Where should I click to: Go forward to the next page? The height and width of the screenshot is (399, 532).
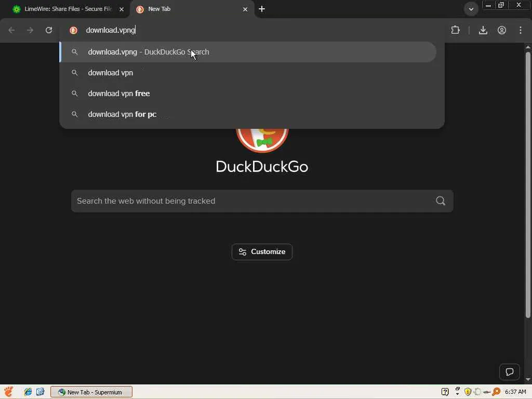click(30, 30)
